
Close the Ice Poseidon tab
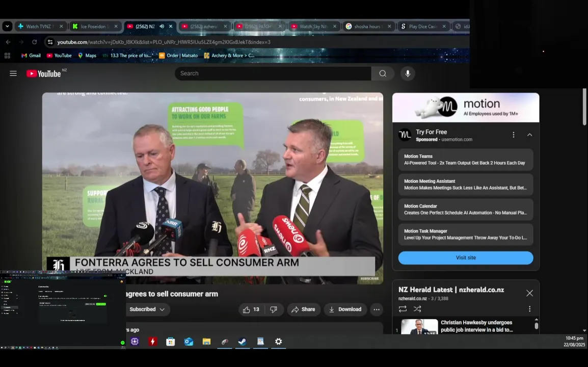click(116, 27)
